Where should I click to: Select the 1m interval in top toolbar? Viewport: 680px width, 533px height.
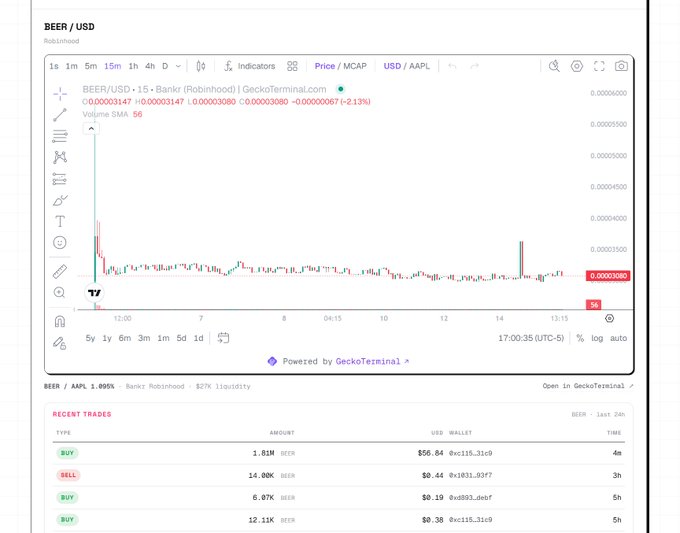(72, 66)
